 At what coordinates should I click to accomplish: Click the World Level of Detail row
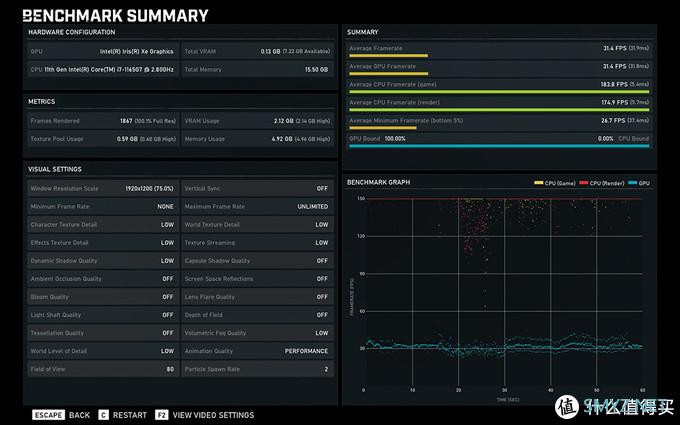(103, 351)
